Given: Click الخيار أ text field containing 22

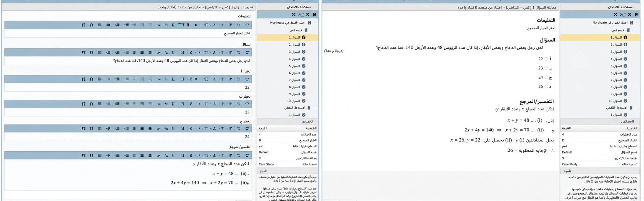Looking at the screenshot, I should [x=128, y=87].
